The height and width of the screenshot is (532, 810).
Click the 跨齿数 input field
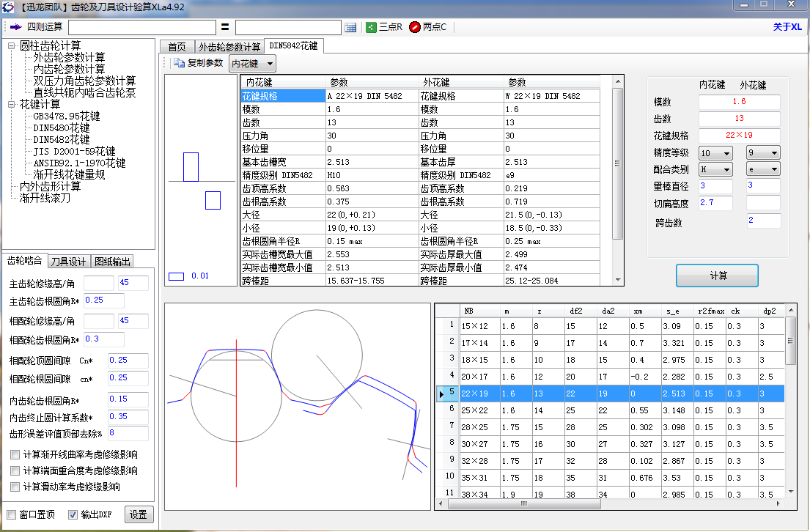[x=764, y=221]
